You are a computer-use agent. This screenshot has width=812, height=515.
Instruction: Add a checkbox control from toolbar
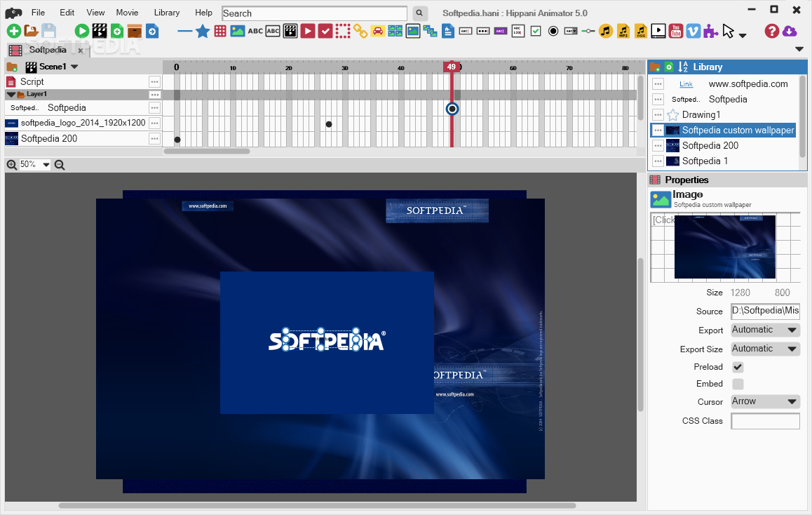point(536,31)
